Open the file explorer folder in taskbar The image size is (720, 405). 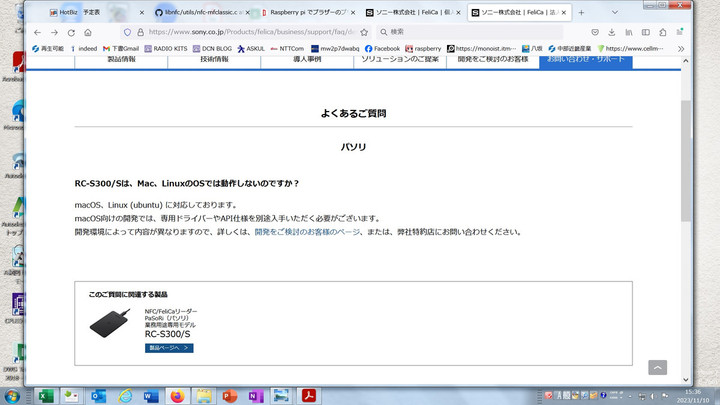pos(203,396)
